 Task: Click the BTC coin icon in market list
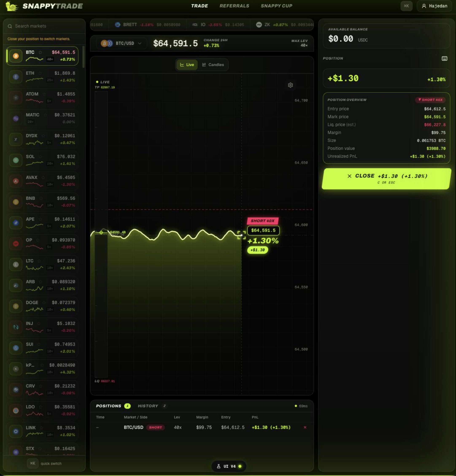(x=16, y=56)
